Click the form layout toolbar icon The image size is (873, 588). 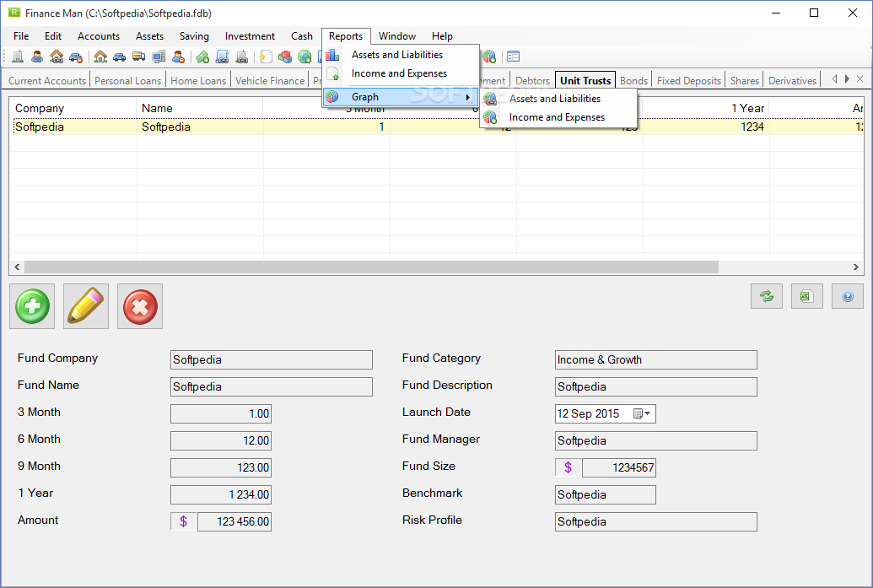click(514, 57)
